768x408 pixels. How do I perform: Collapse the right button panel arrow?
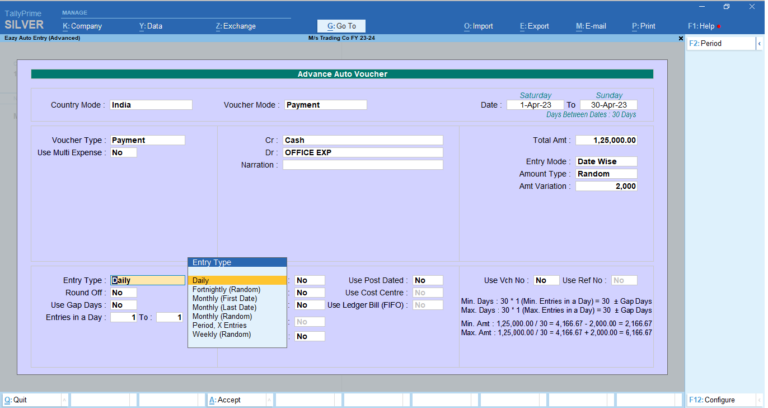[760, 43]
